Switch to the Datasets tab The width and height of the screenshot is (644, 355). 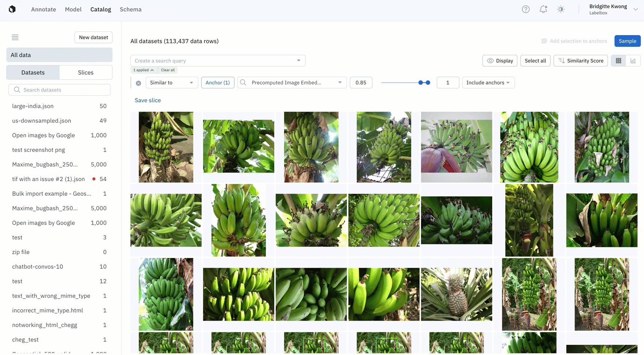click(33, 72)
